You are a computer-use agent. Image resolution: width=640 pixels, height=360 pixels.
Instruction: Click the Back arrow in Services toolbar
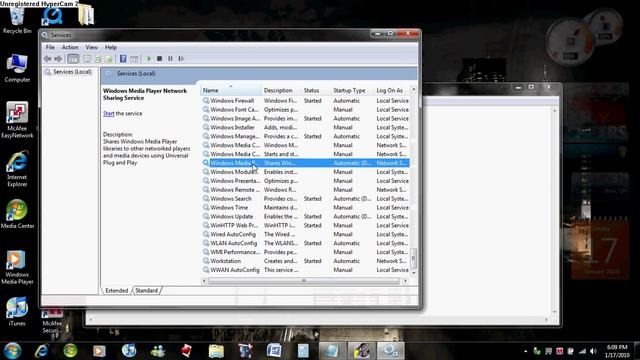47,59
